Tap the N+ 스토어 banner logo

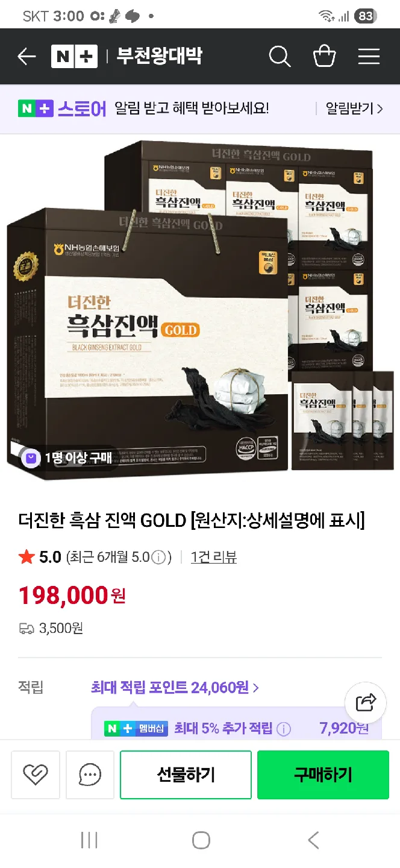click(x=62, y=108)
